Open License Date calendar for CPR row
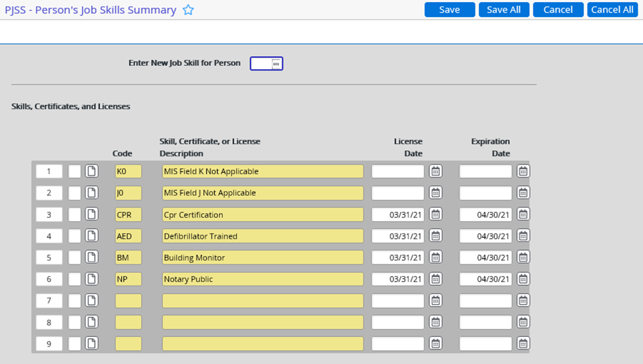The height and width of the screenshot is (364, 643). pyautogui.click(x=435, y=214)
